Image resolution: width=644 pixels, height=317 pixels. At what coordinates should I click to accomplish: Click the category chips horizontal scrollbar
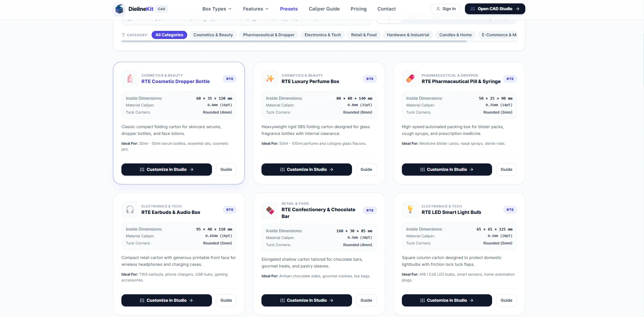[294, 41]
